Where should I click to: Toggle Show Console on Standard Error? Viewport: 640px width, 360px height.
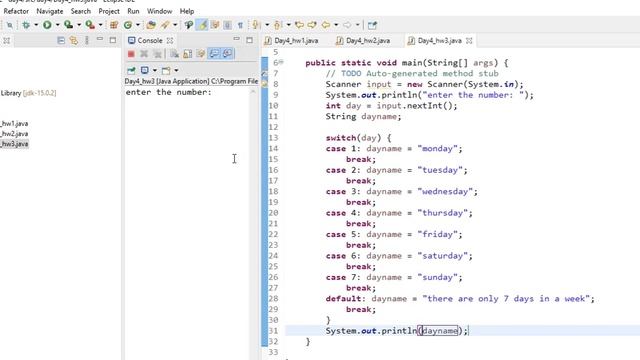pos(228,54)
